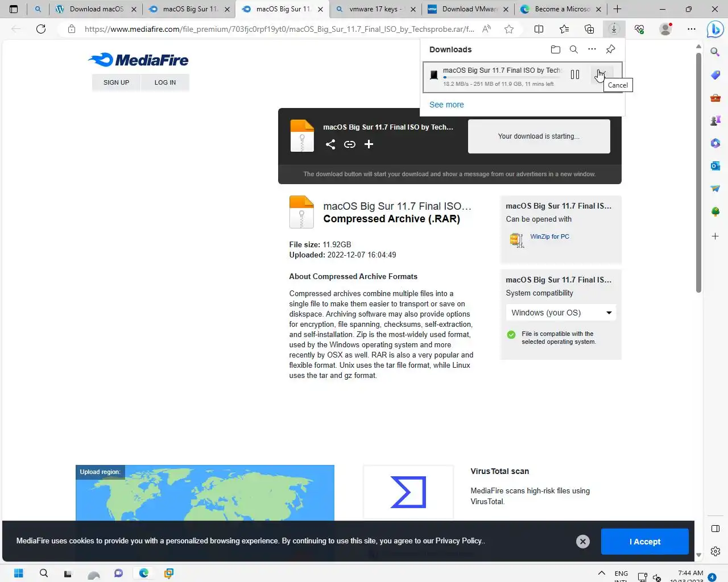728x582 pixels.
Task: Pin the Downloads panel
Action: [x=610, y=49]
